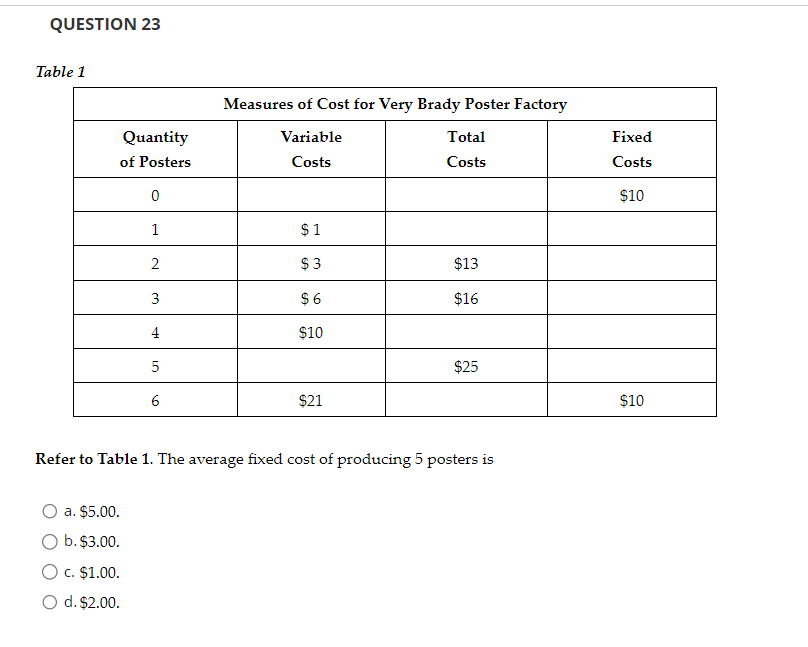
Task: Click the Quantity of Posters column header
Action: point(155,148)
